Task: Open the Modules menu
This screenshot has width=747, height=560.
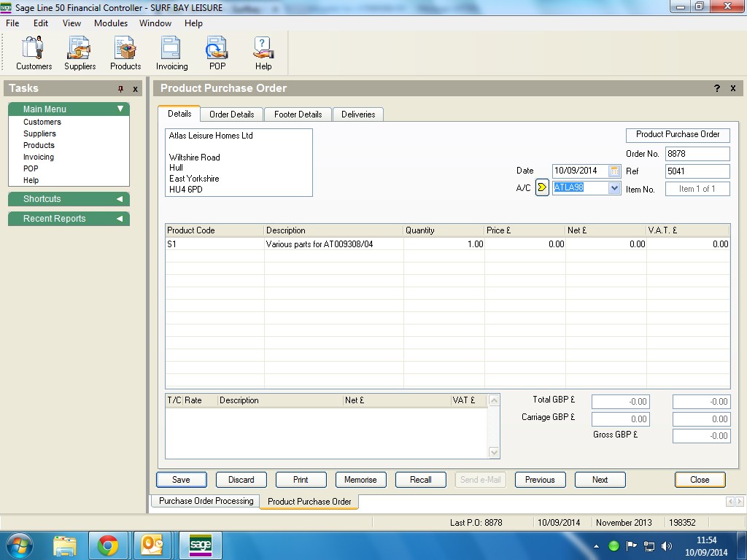Action: click(x=111, y=23)
